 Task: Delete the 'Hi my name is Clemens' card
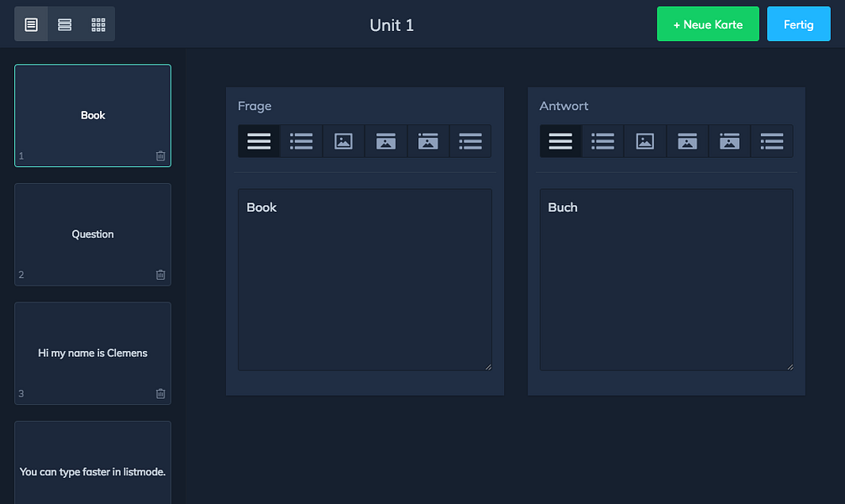click(160, 393)
